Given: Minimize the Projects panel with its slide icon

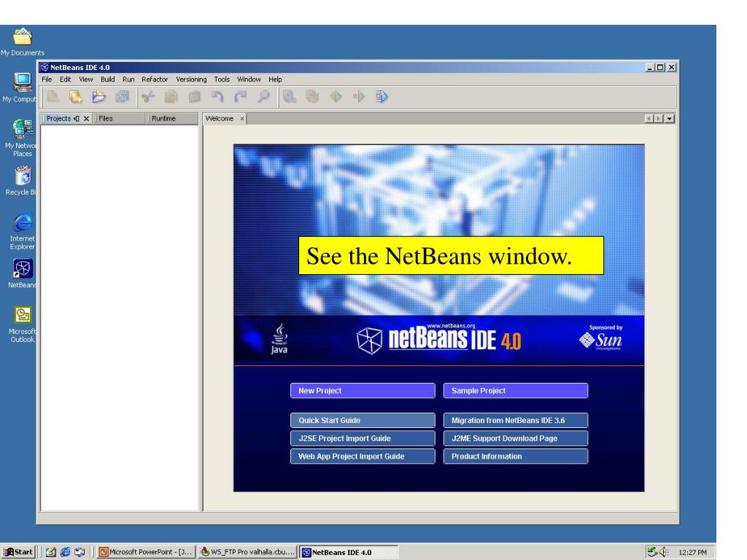Looking at the screenshot, I should [x=76, y=119].
